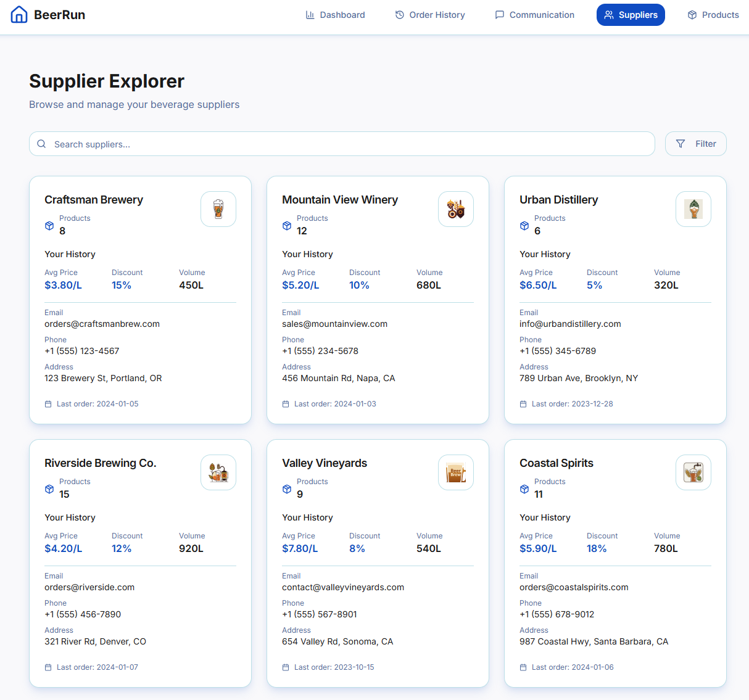Click the Coastal Spirits supplier name

pyautogui.click(x=556, y=463)
